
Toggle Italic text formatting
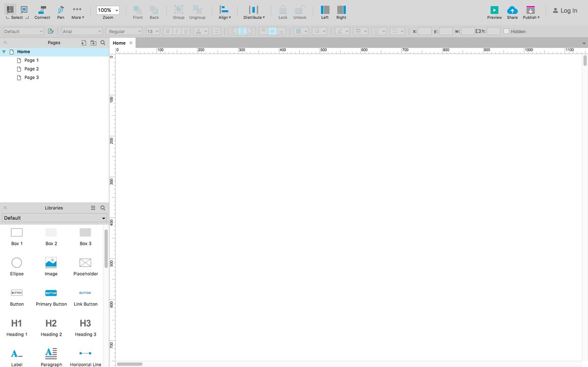[x=177, y=31]
